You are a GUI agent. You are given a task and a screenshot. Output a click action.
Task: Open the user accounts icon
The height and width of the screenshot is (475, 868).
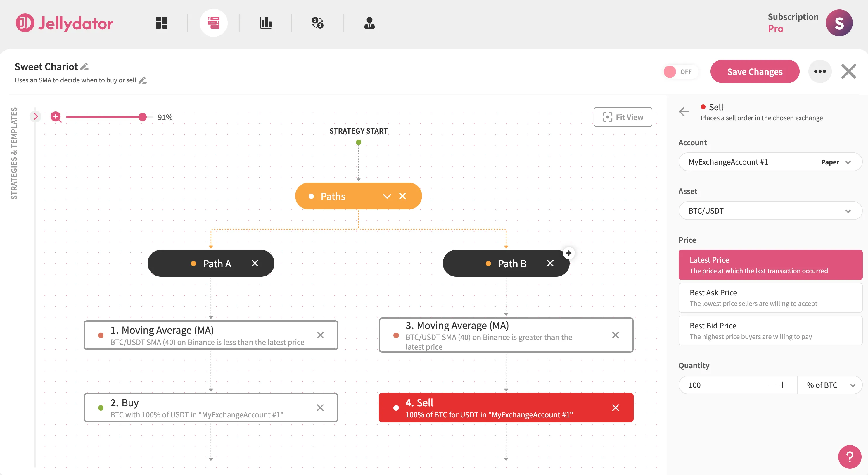tap(370, 23)
